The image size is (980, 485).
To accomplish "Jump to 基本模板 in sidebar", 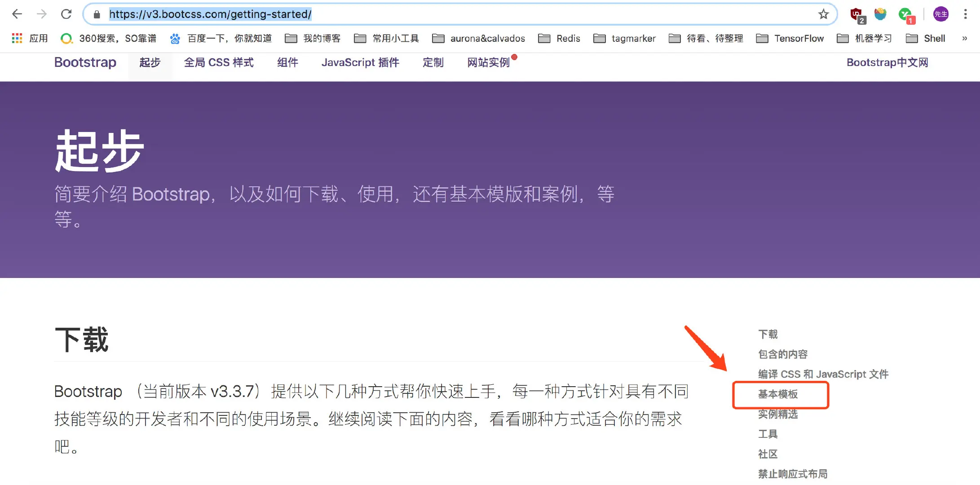I will 778,394.
